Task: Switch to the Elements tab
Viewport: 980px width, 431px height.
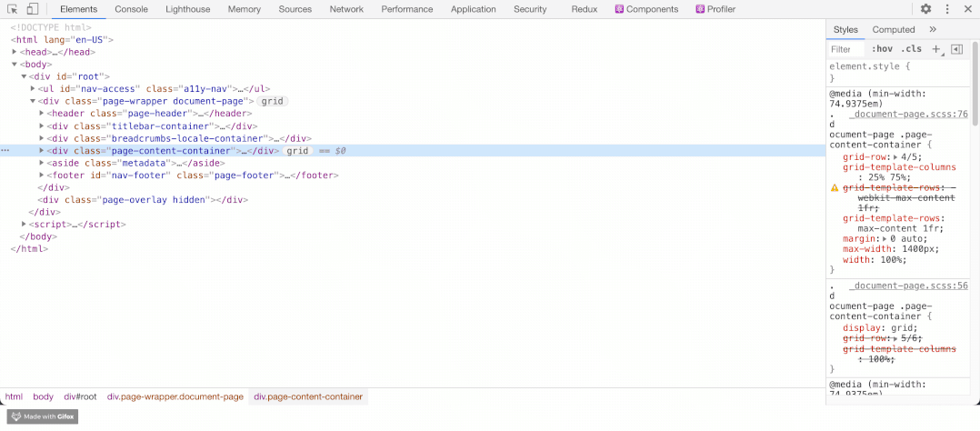Action: pyautogui.click(x=79, y=9)
